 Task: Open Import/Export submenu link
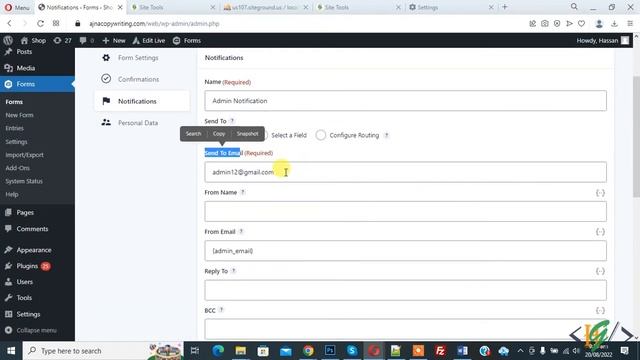click(x=24, y=155)
